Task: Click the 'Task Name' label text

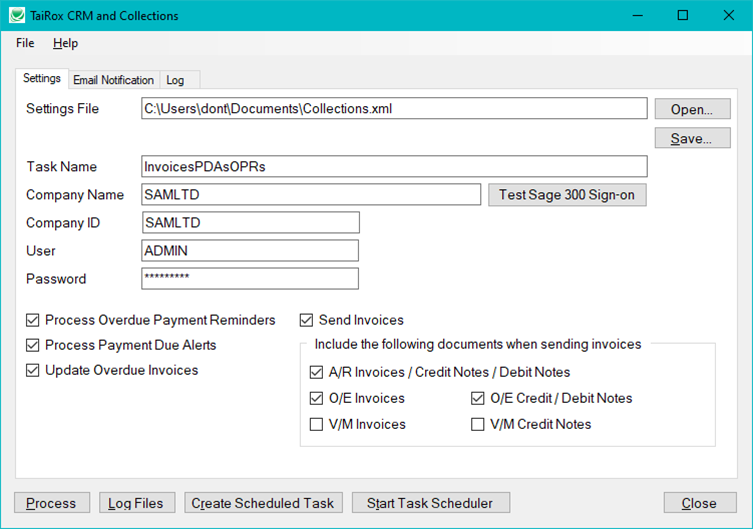Action: click(62, 167)
